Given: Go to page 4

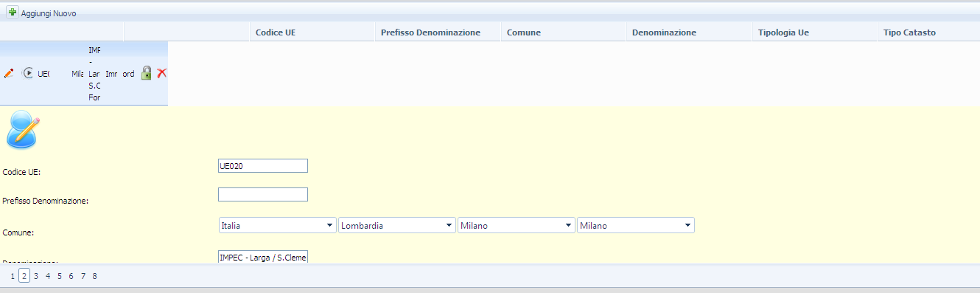Looking at the screenshot, I should pos(48,276).
